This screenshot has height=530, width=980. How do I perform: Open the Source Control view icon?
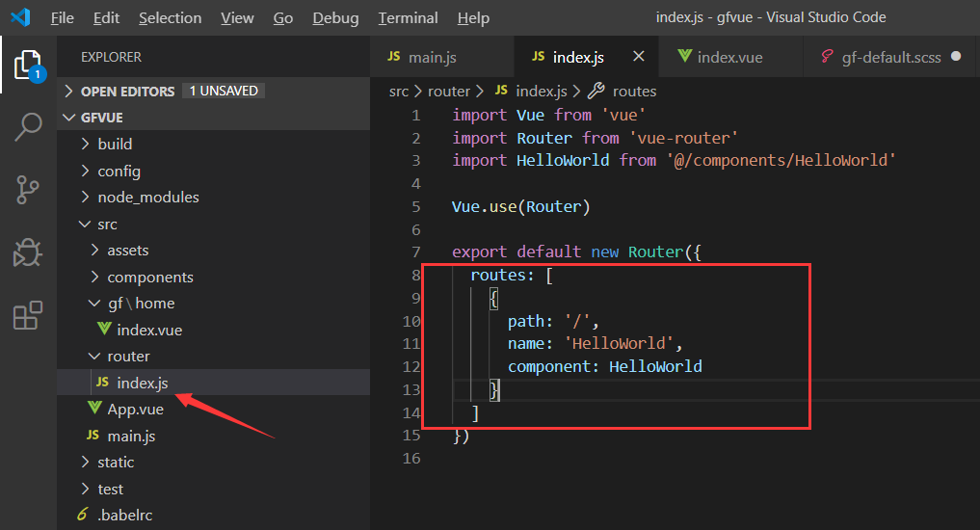tap(28, 190)
